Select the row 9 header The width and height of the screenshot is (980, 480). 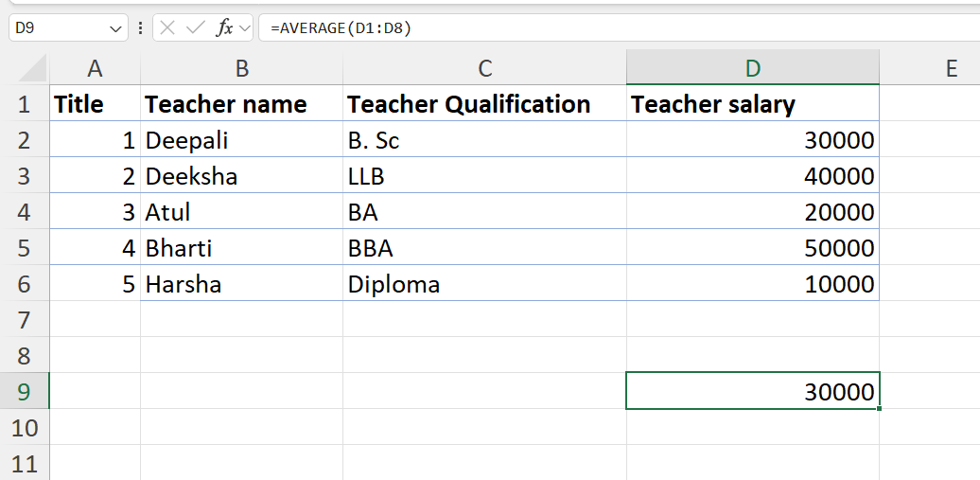click(25, 391)
